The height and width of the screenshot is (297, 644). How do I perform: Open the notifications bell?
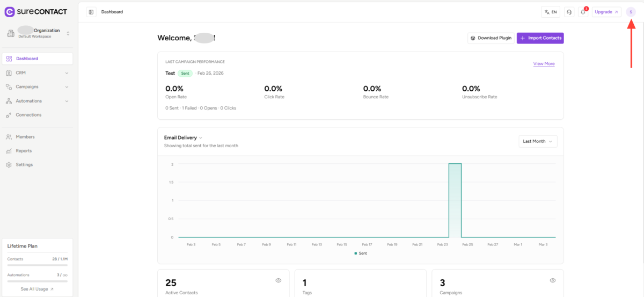click(583, 12)
